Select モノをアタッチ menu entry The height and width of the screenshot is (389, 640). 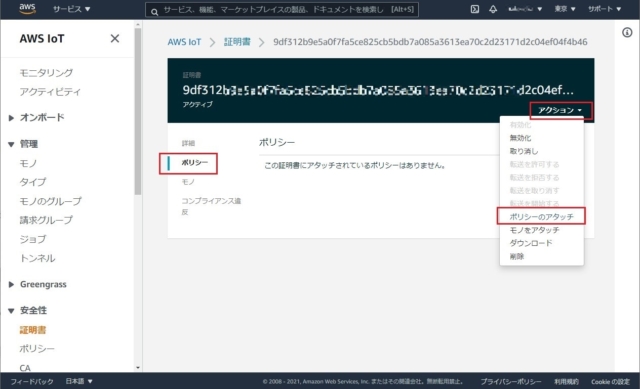pos(534,230)
